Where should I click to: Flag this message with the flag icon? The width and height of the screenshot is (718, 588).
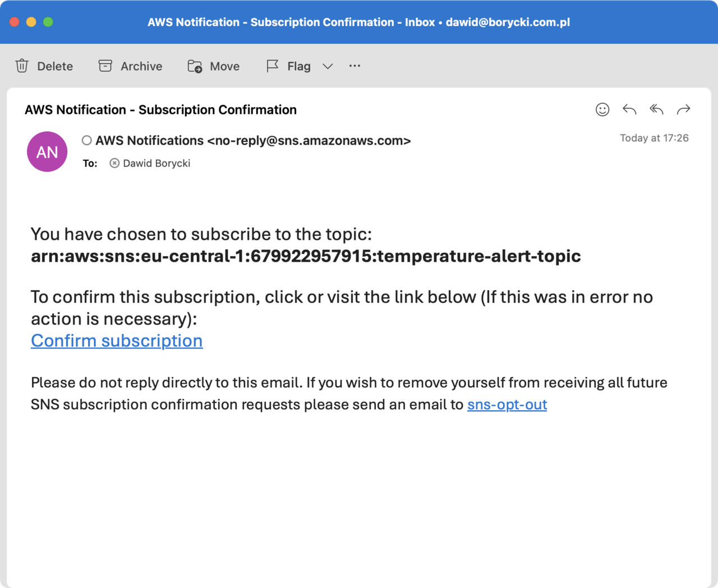coord(273,66)
